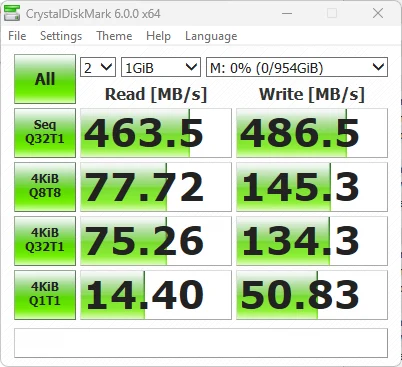Open the File menu
The height and width of the screenshot is (367, 402).
point(17,36)
